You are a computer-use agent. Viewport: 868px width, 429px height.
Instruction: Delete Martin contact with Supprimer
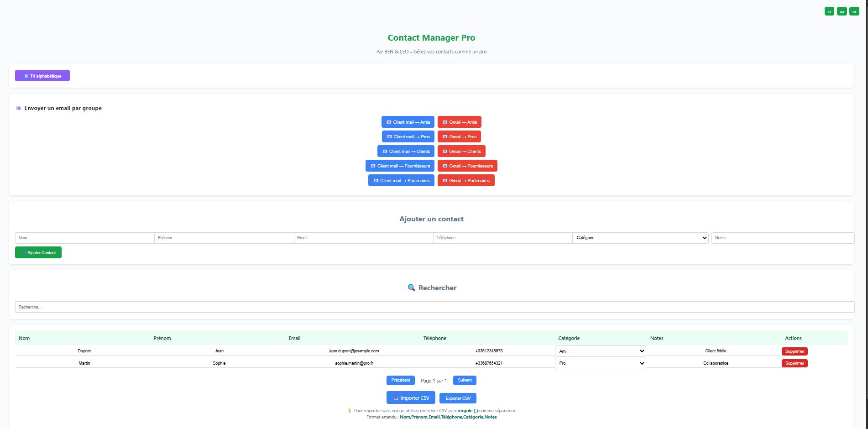795,363
